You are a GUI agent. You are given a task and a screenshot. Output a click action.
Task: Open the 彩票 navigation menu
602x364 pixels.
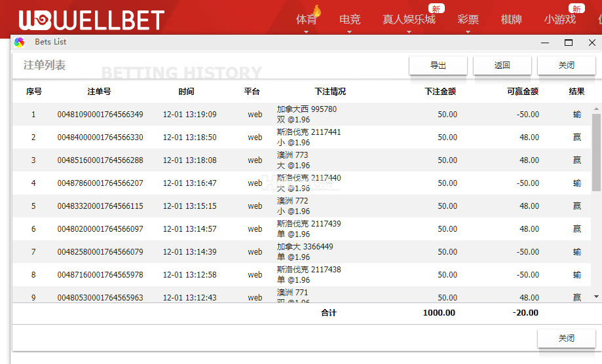[x=468, y=20]
